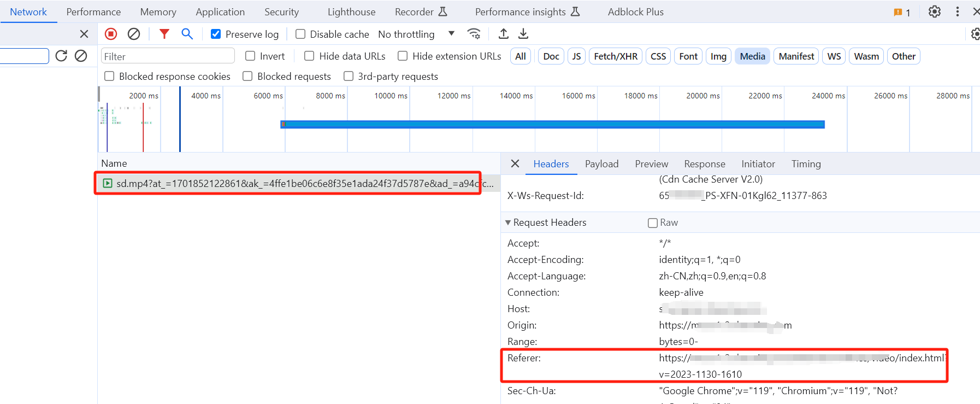Image resolution: width=980 pixels, height=404 pixels.
Task: Click the Referer header value
Action: coord(802,366)
